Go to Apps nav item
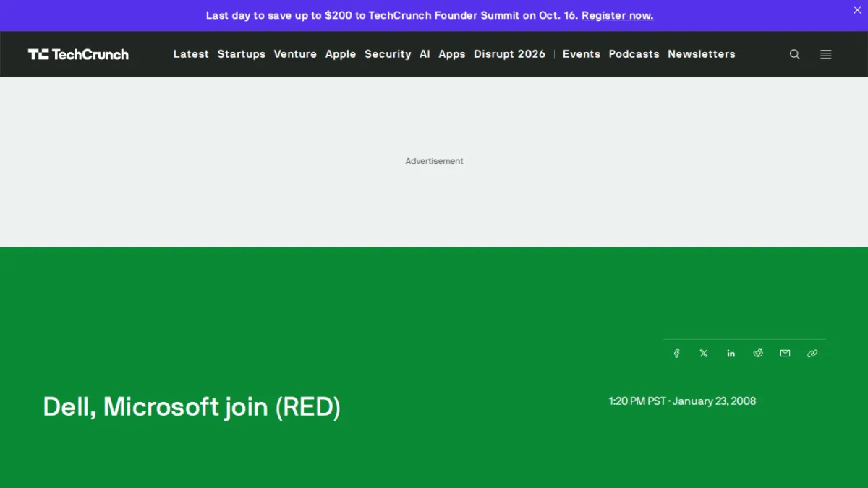868x488 pixels. click(452, 54)
